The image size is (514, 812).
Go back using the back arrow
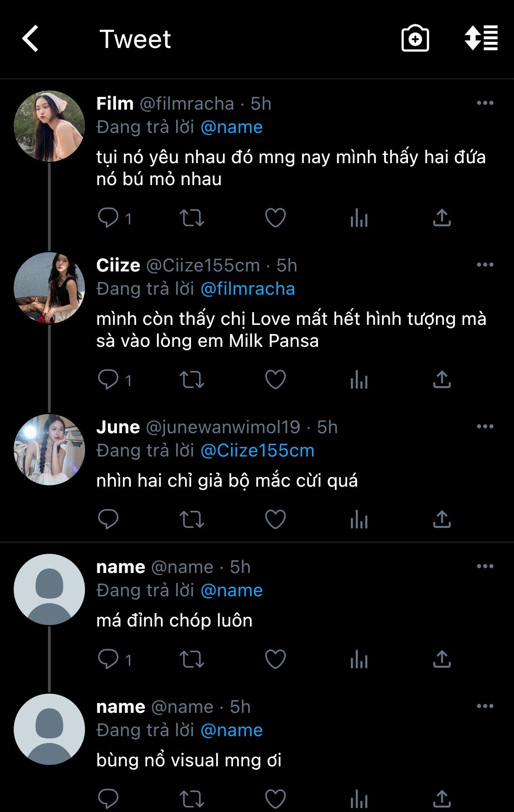pos(30,39)
